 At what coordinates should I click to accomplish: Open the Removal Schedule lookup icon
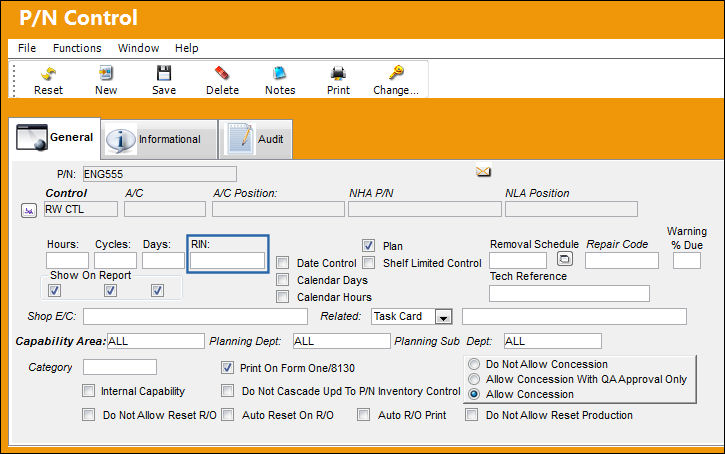coord(564,258)
